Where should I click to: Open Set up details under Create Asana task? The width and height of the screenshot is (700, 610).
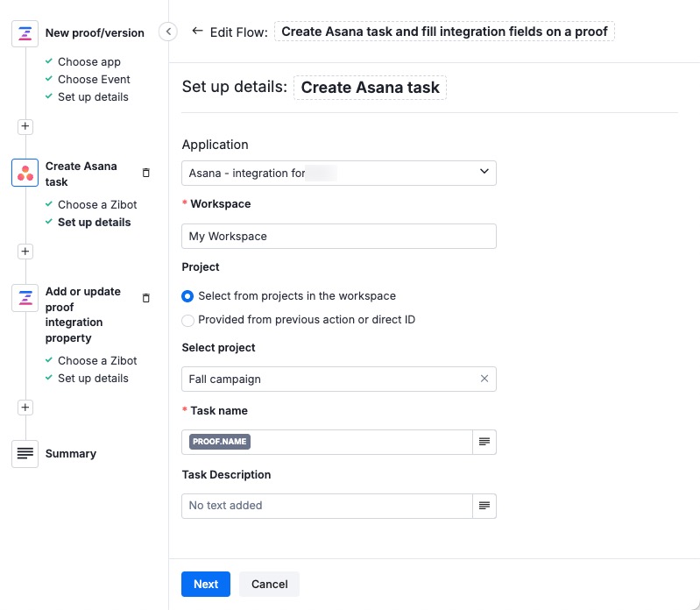pos(95,223)
